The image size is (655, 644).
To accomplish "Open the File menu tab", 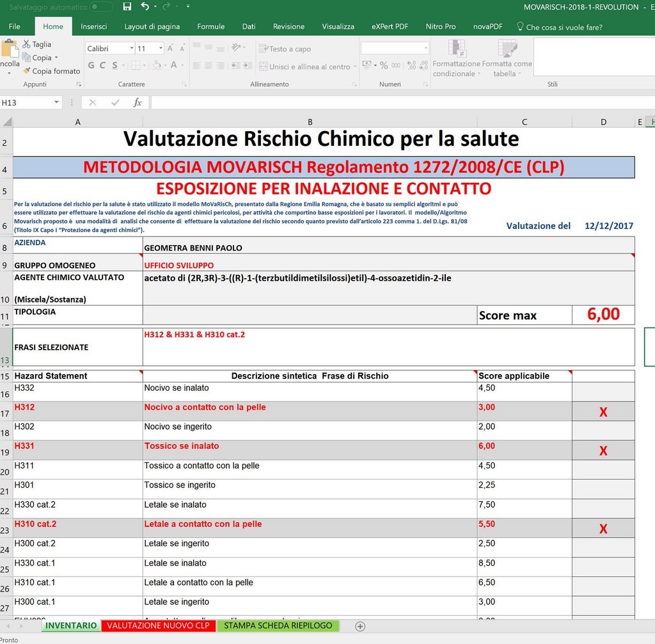I will tap(14, 26).
